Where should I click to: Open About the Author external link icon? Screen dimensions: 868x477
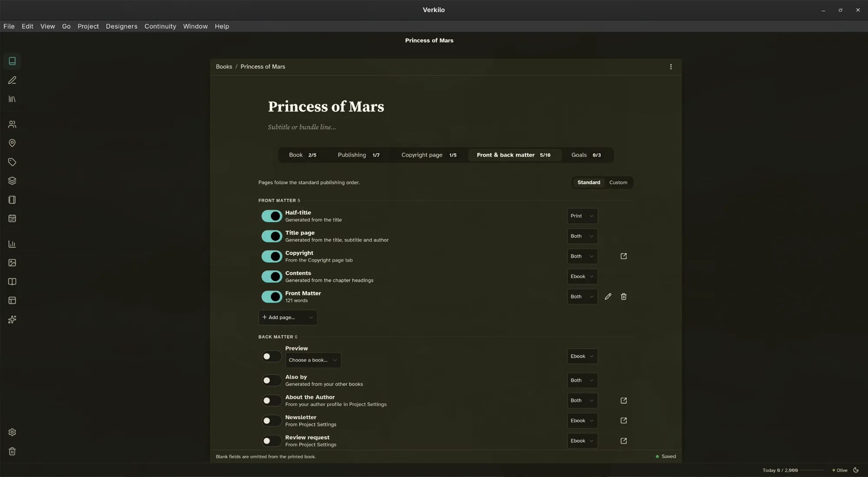pyautogui.click(x=624, y=401)
